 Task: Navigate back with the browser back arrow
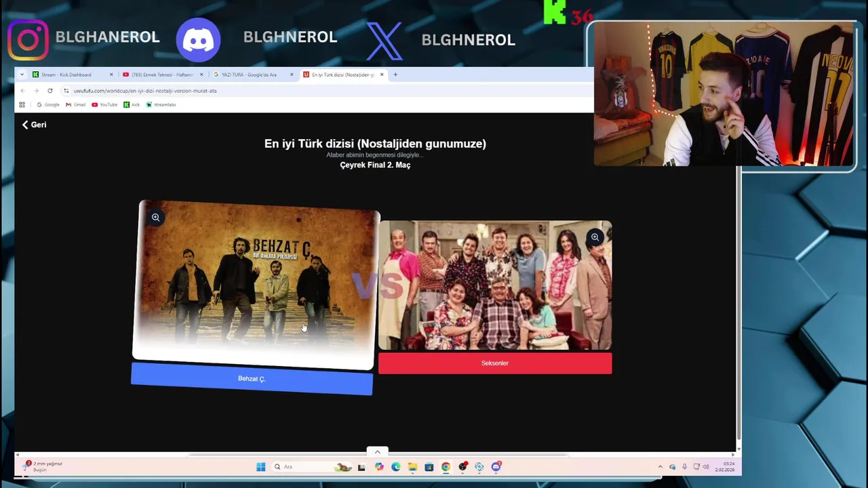pos(22,91)
